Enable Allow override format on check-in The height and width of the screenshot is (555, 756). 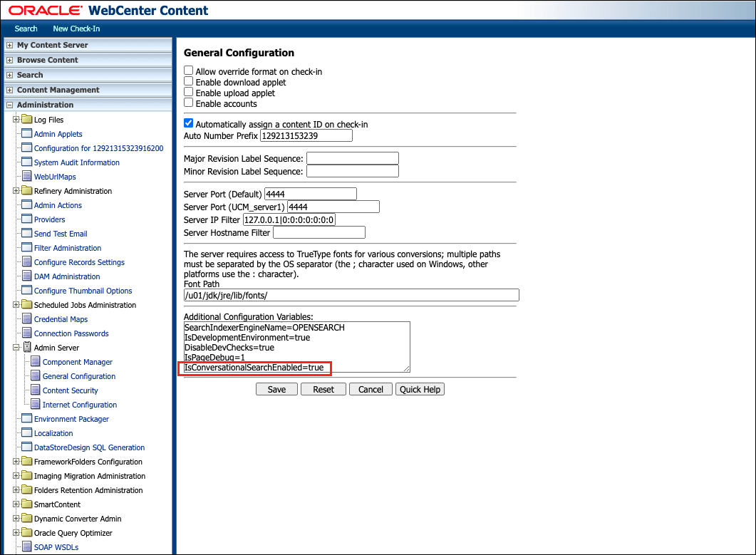pyautogui.click(x=189, y=71)
